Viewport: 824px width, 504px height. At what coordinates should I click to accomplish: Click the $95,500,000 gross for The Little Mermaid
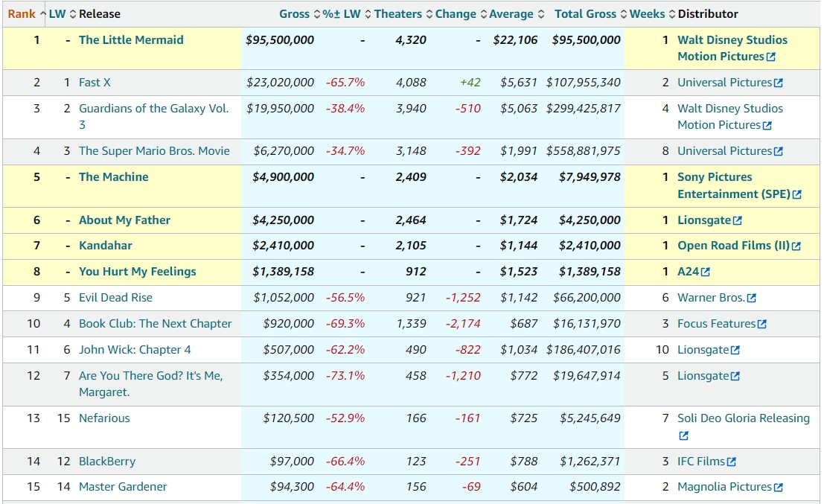coord(280,40)
